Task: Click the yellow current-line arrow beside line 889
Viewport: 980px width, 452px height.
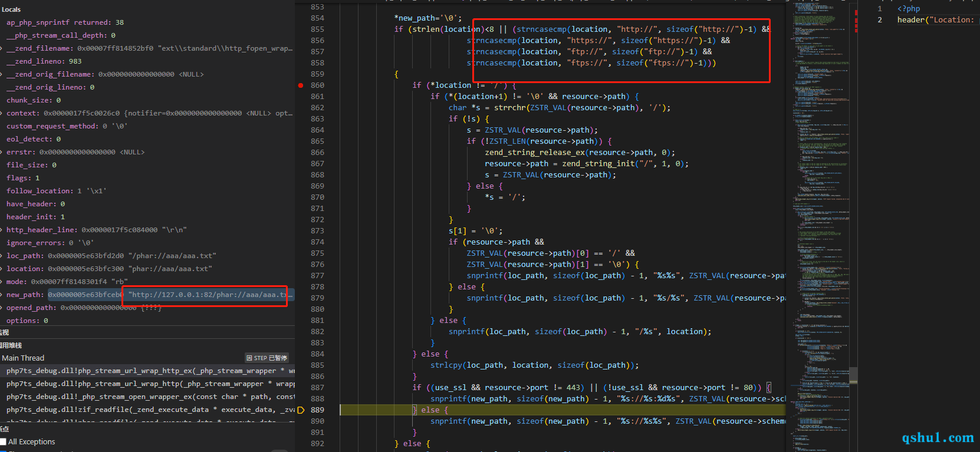Action: pos(301,410)
